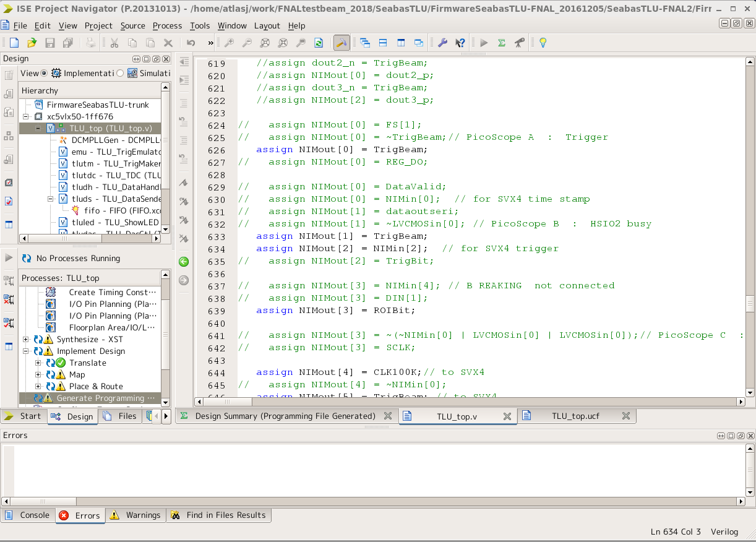Click the What's This help icon

click(x=460, y=43)
